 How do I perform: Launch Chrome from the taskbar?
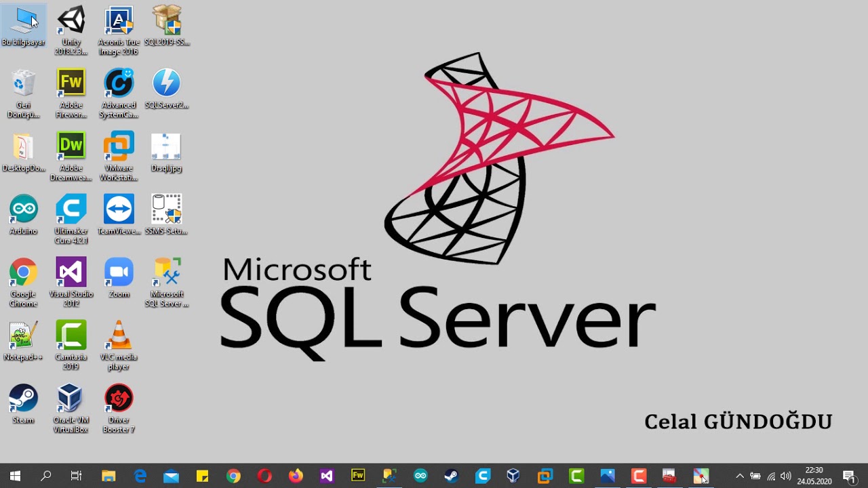pyautogui.click(x=233, y=476)
